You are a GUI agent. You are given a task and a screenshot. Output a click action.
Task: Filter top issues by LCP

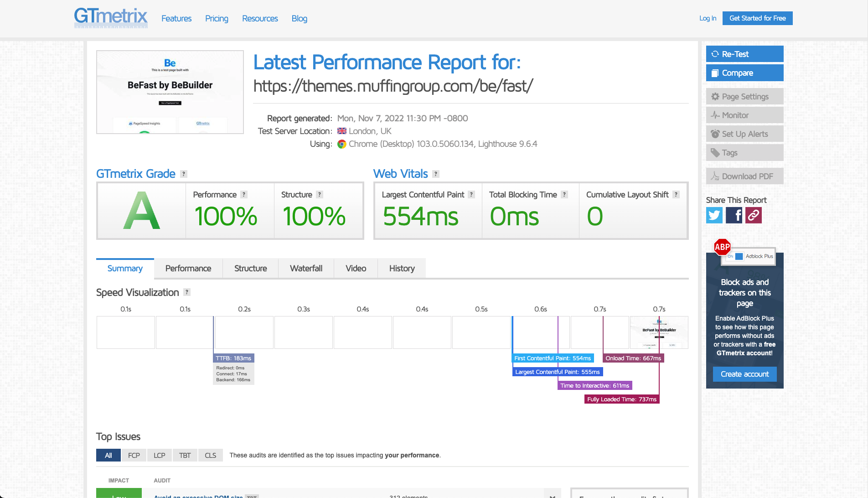pos(160,455)
